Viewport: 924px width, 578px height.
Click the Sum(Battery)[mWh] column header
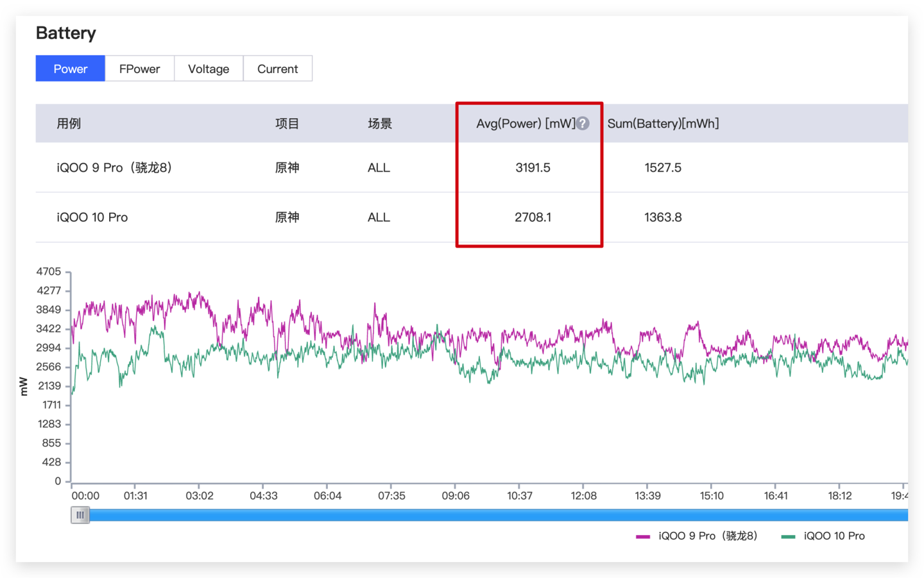click(x=663, y=123)
